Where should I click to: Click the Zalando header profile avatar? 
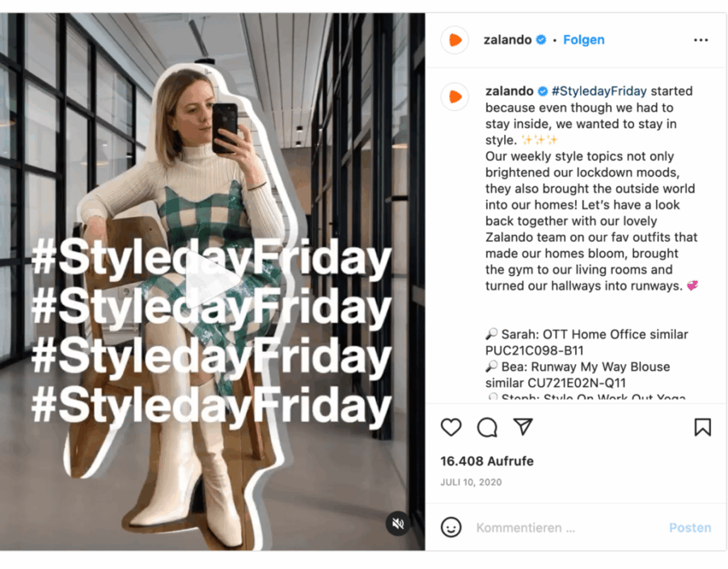pos(455,40)
